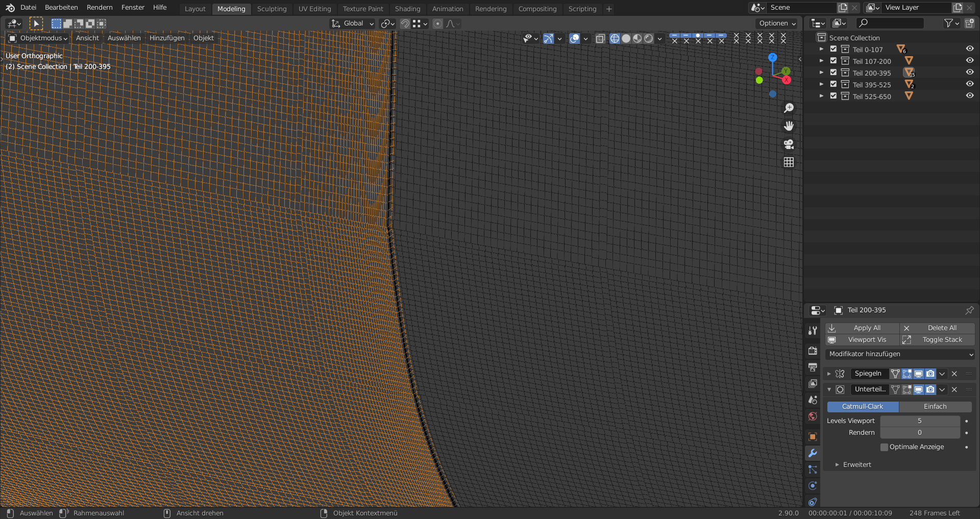The height and width of the screenshot is (519, 980).
Task: Switch to the Sculpting workspace tab
Action: (x=272, y=9)
